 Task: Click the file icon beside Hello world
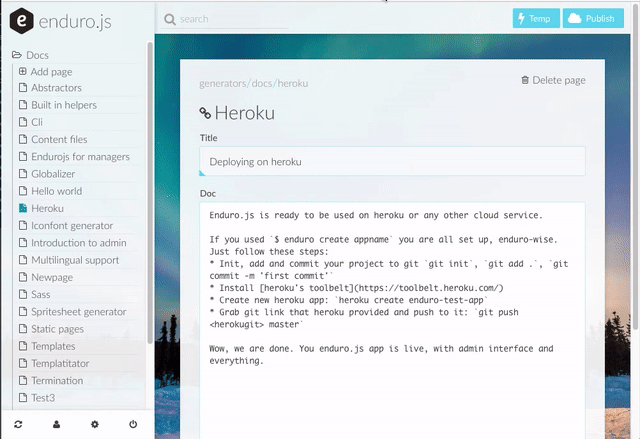coord(23,191)
